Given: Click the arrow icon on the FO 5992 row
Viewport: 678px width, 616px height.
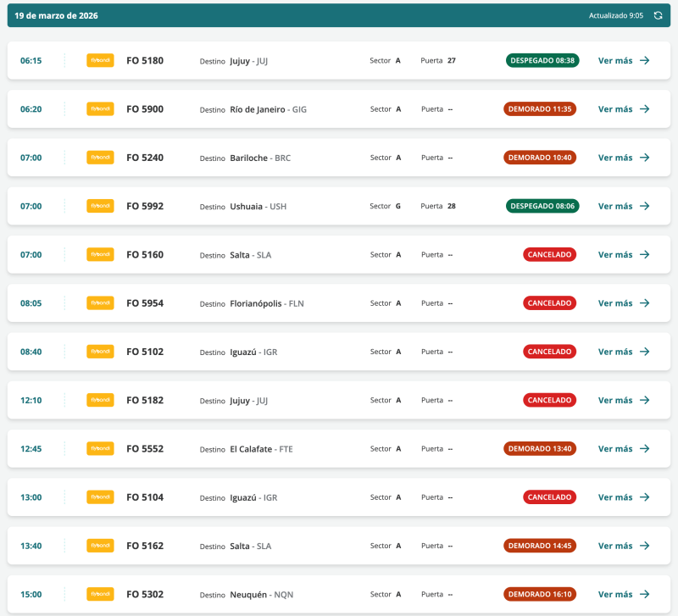Looking at the screenshot, I should pyautogui.click(x=645, y=206).
